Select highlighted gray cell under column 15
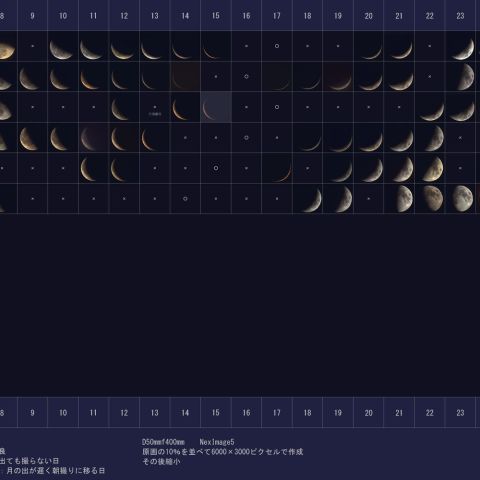480x480 pixels. coord(216,107)
